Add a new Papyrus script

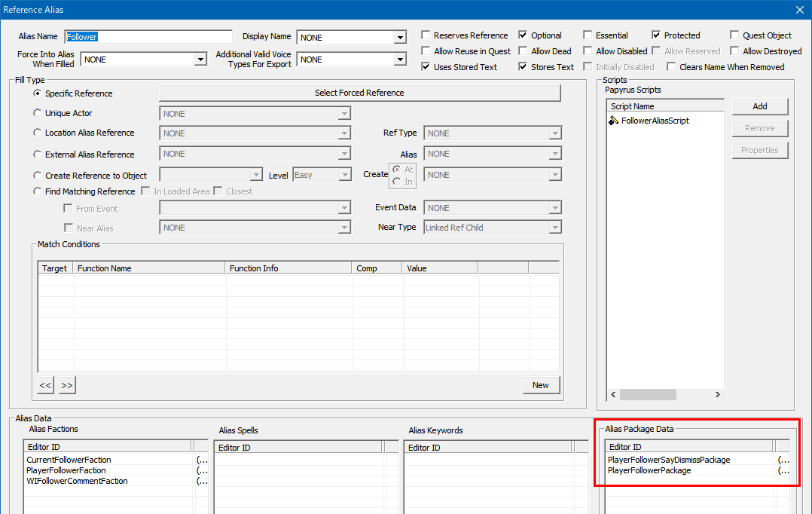[x=760, y=106]
